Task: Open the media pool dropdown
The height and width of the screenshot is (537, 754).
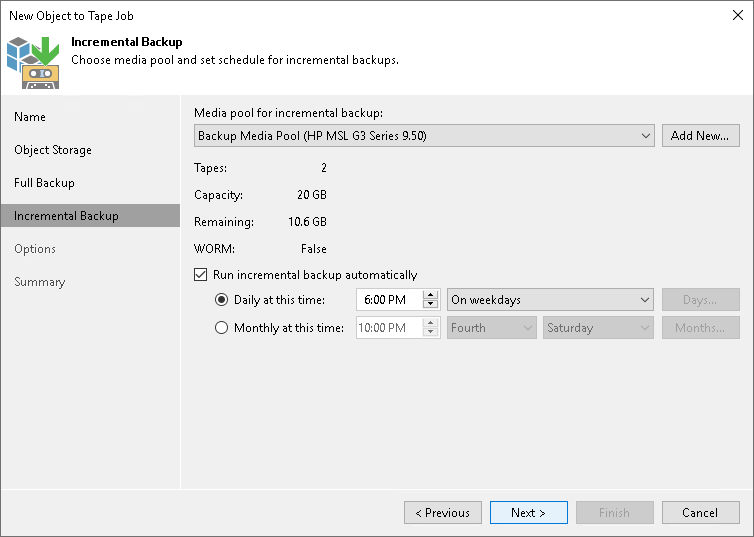Action: (424, 136)
